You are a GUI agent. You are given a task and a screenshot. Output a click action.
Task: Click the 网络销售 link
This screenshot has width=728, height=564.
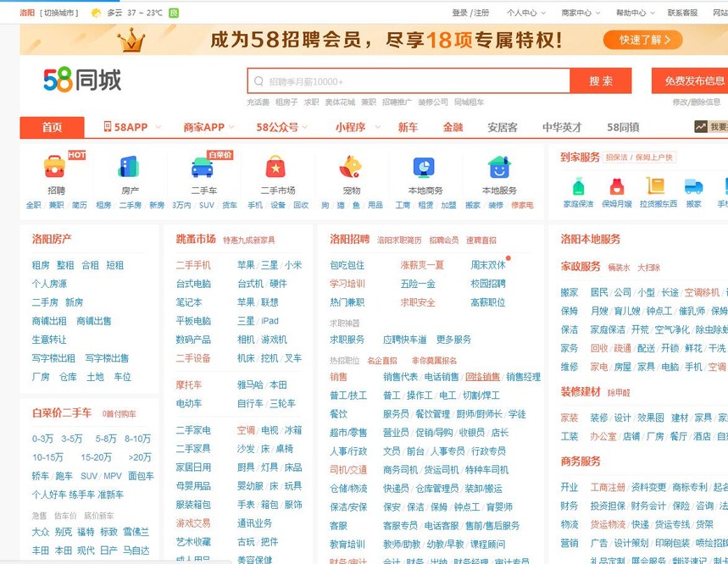[x=483, y=377]
